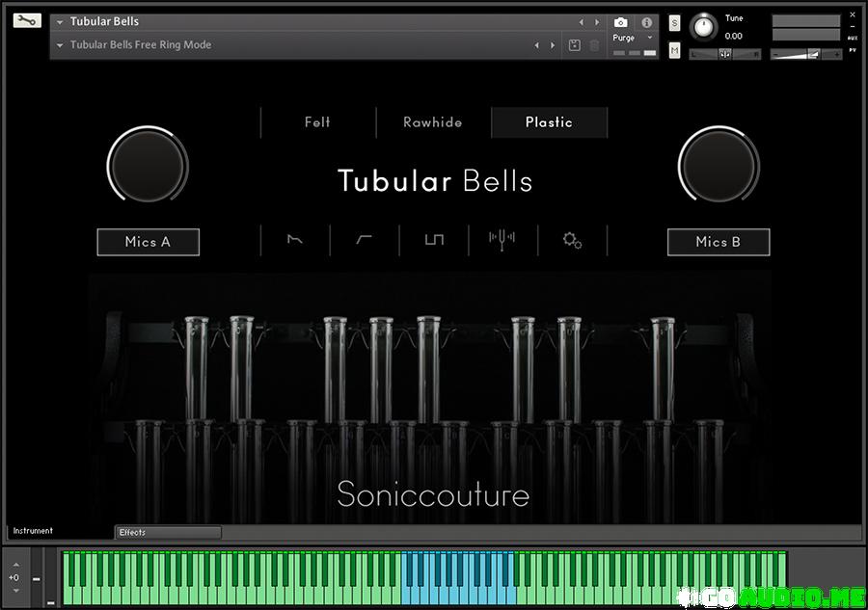Switch to the Effects tab
The image size is (868, 610).
tap(168, 532)
